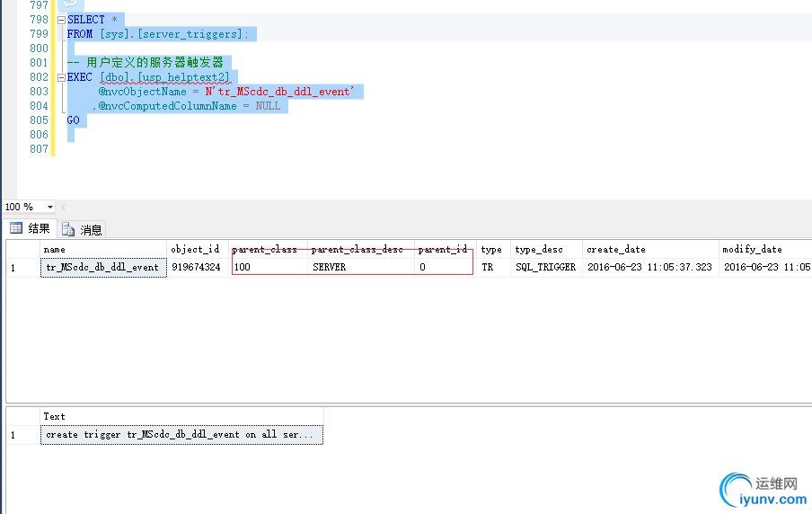Viewport: 812px width, 514px height.
Task: Click row 1 header in first results grid
Action: click(22, 268)
